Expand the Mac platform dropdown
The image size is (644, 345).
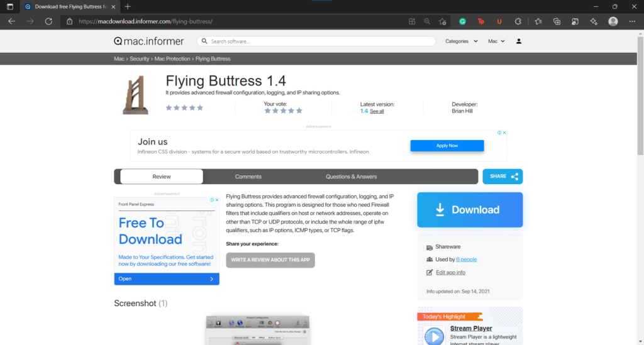[x=496, y=41]
